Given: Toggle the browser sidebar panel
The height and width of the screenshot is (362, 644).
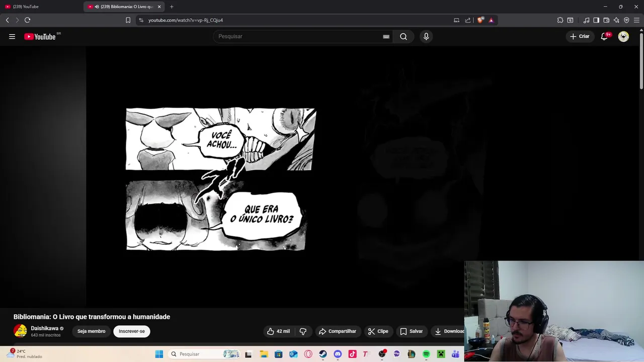Looking at the screenshot, I should coord(596,20).
